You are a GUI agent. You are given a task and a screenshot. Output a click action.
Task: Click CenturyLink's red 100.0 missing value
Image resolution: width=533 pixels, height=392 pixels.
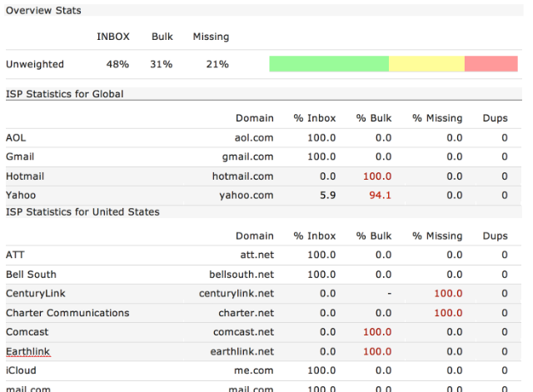[448, 294]
